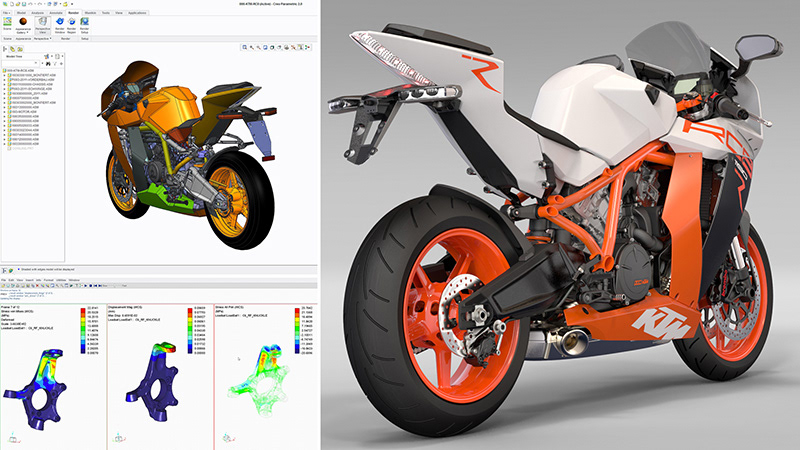Switch to the Annotate ribbon tab

click(x=56, y=13)
